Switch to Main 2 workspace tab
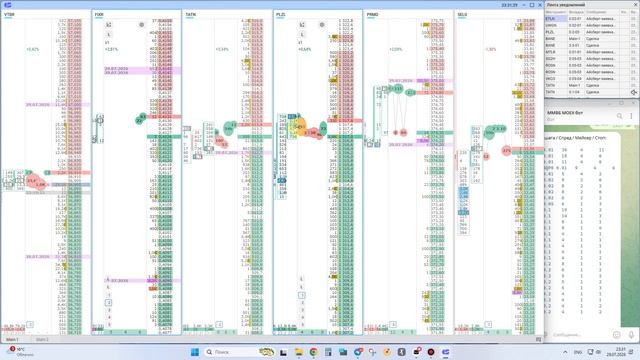This screenshot has width=640, height=360. pyautogui.click(x=42, y=340)
